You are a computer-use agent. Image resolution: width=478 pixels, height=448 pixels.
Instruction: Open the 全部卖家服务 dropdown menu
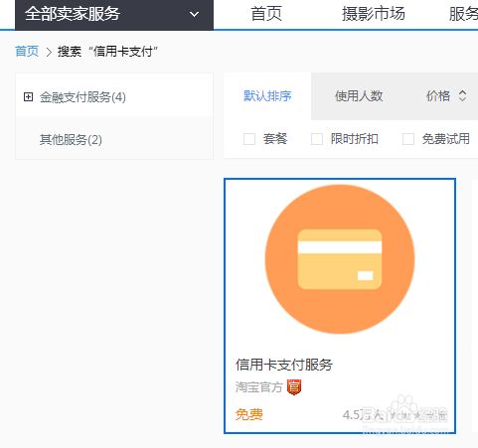pos(114,15)
